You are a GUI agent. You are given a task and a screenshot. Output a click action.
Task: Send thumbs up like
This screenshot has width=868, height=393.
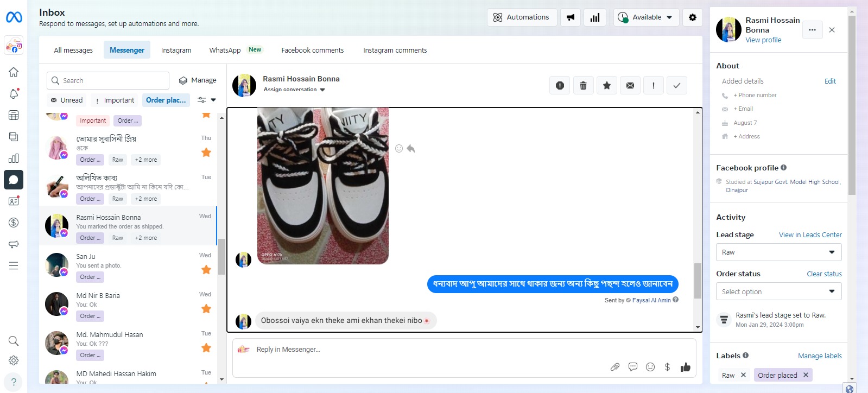tap(686, 367)
